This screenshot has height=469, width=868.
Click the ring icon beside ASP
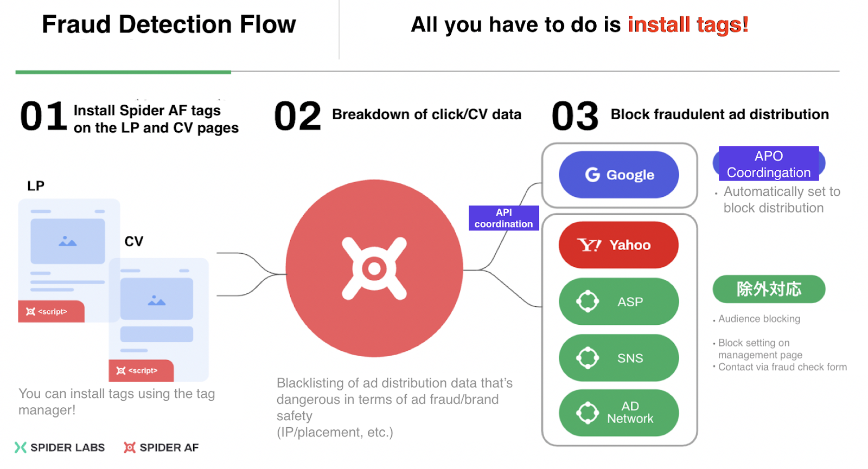(588, 301)
